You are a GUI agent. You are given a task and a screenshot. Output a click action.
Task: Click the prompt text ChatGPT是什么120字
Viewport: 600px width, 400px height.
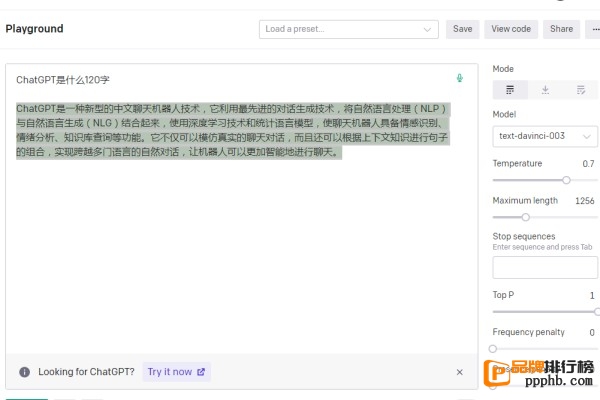63,80
